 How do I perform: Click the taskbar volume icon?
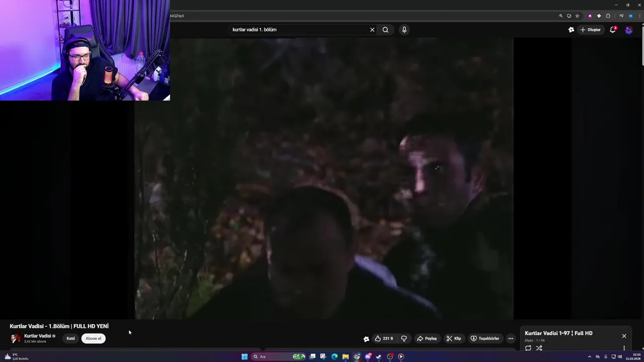[619, 356]
